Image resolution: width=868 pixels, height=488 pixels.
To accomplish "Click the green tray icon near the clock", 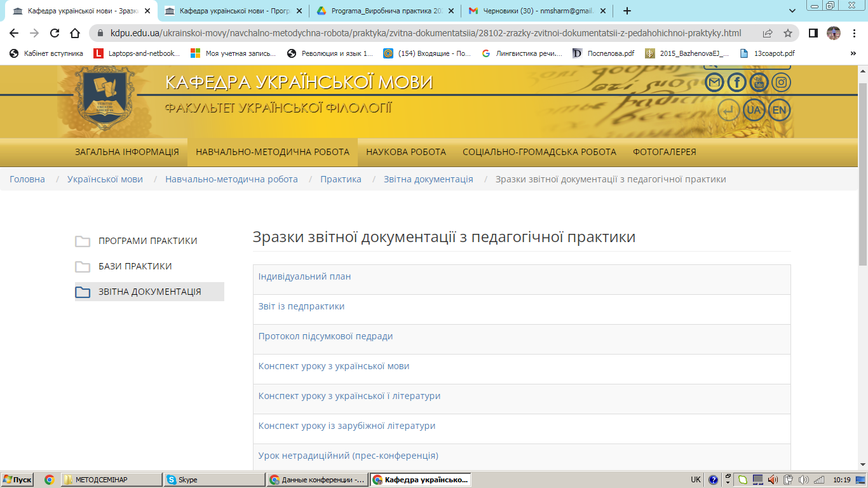I will pos(742,480).
